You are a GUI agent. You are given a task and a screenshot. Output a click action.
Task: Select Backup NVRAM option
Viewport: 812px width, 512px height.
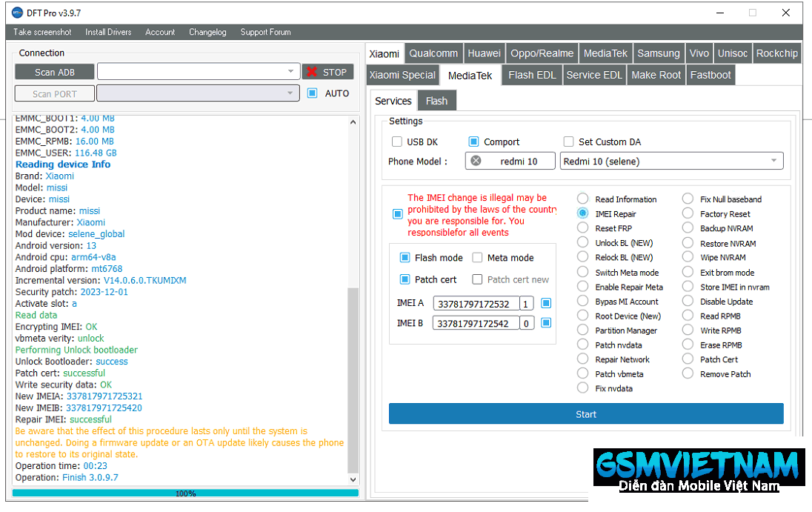tap(688, 227)
